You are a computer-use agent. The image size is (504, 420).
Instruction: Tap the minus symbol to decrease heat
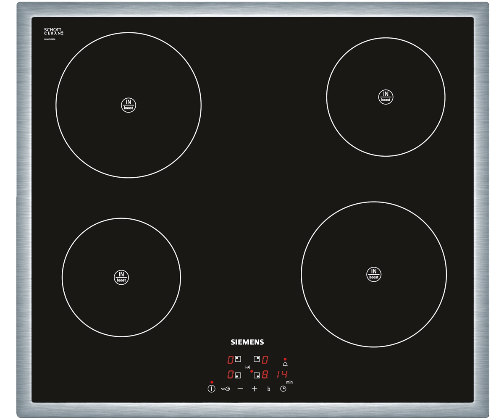point(240,389)
